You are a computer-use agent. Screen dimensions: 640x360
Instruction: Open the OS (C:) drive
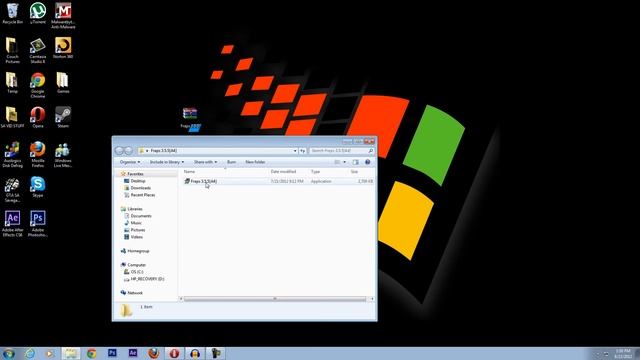[137, 272]
